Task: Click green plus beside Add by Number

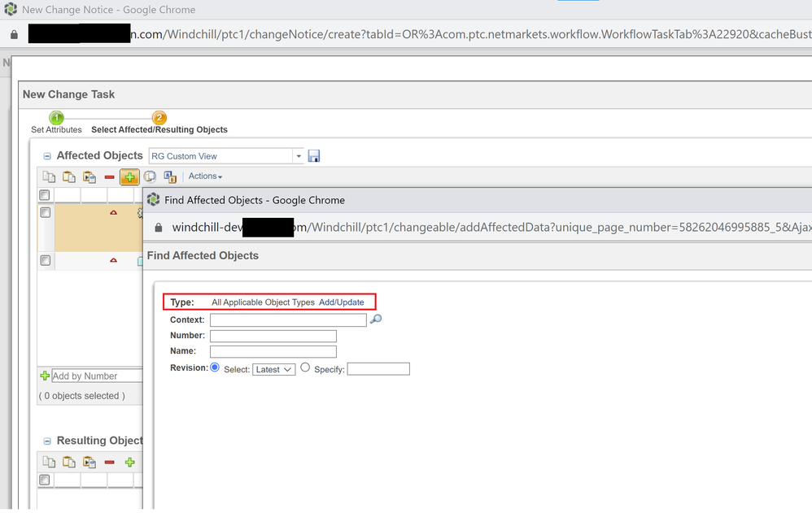Action: tap(45, 376)
